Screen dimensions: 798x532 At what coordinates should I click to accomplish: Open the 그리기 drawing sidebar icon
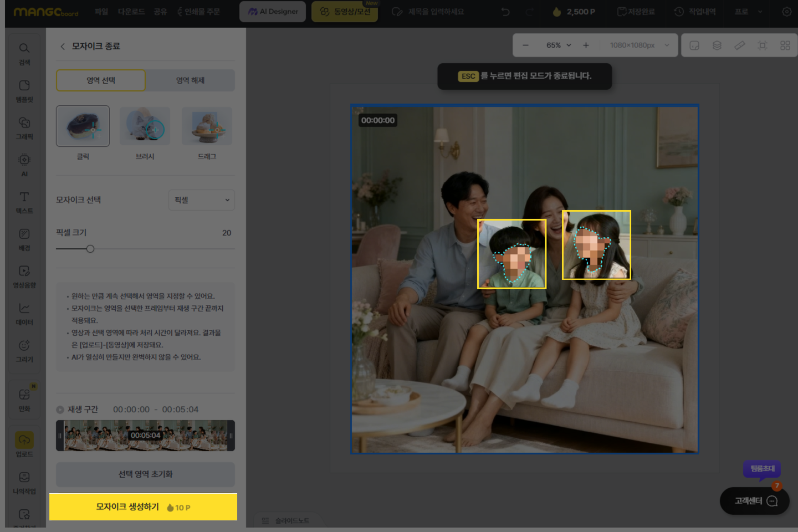(x=24, y=351)
